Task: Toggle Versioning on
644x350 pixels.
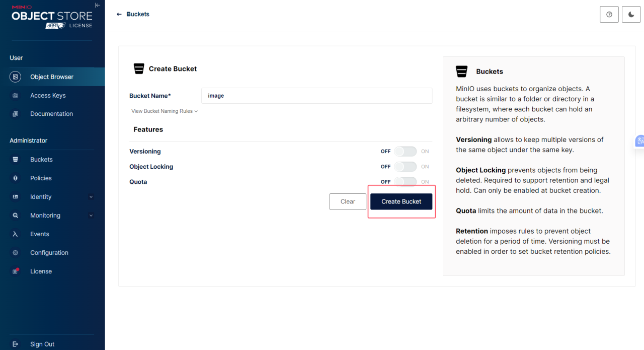Action: [x=405, y=152]
